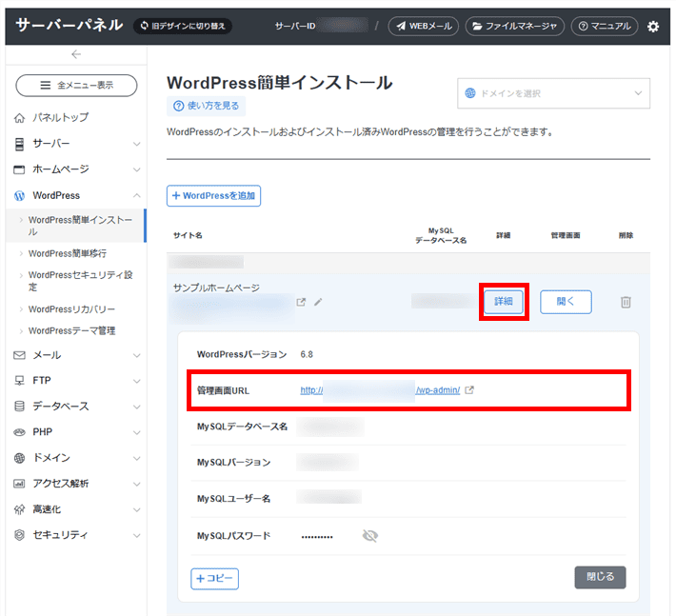Click the database cylinder icon
This screenshot has height=616, width=676.
point(19,407)
